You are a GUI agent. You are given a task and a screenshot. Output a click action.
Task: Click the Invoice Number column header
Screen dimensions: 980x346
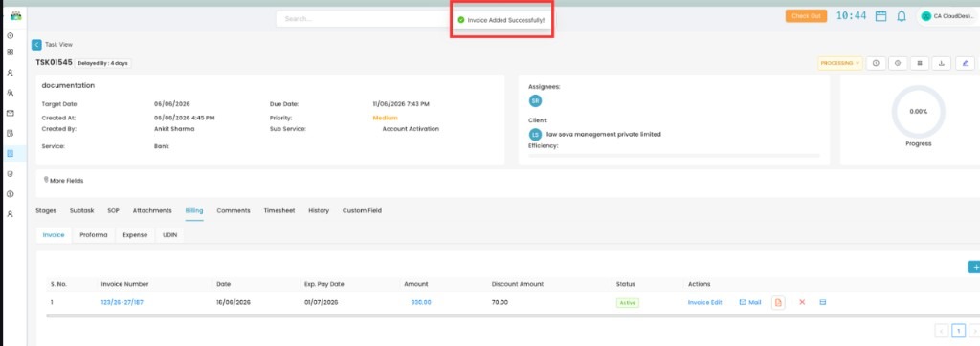tap(124, 284)
